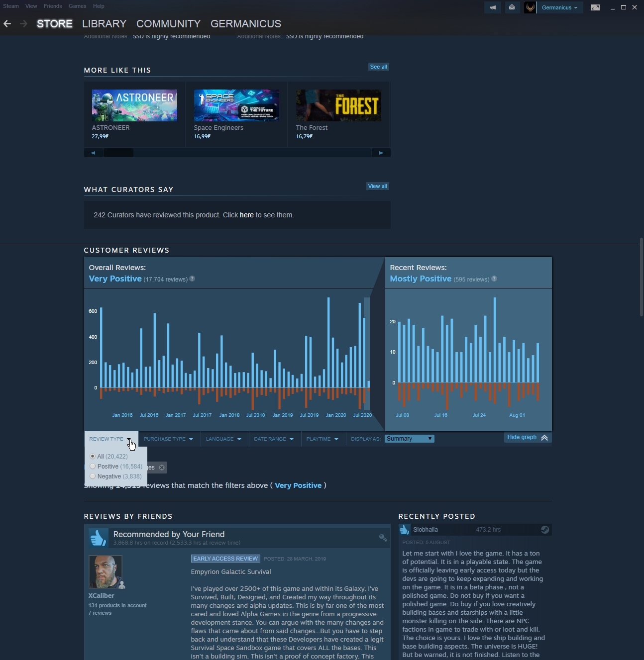Expand the Purchase Type filter
Viewport: 644px width, 660px height.
point(168,439)
